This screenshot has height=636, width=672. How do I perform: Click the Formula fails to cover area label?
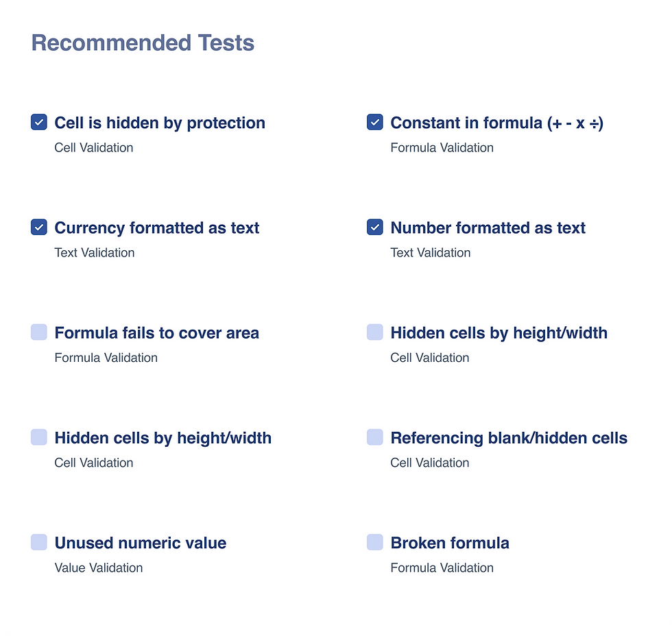157,333
